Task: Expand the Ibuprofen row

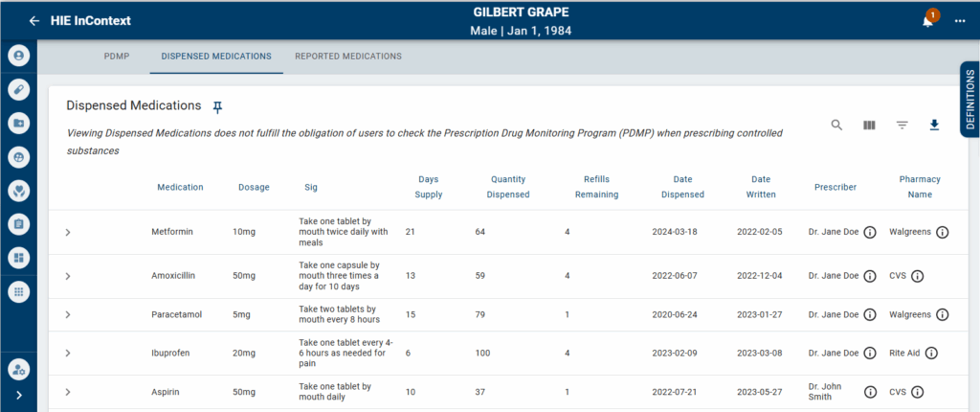Action: [68, 353]
